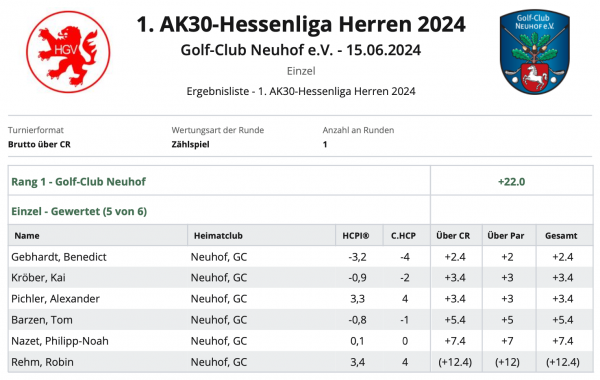Image resolution: width=600 pixels, height=380 pixels.
Task: Click the Über CR column header
Action: pos(453,236)
